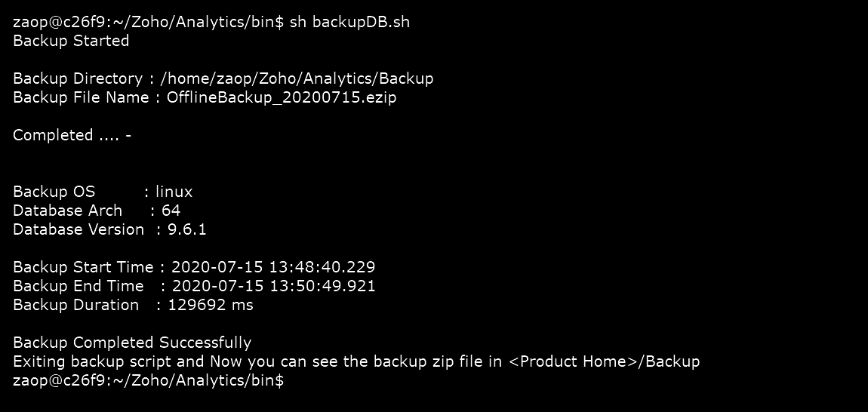Click the 'Database Version' label
This screenshot has width=868, height=412.
point(78,229)
